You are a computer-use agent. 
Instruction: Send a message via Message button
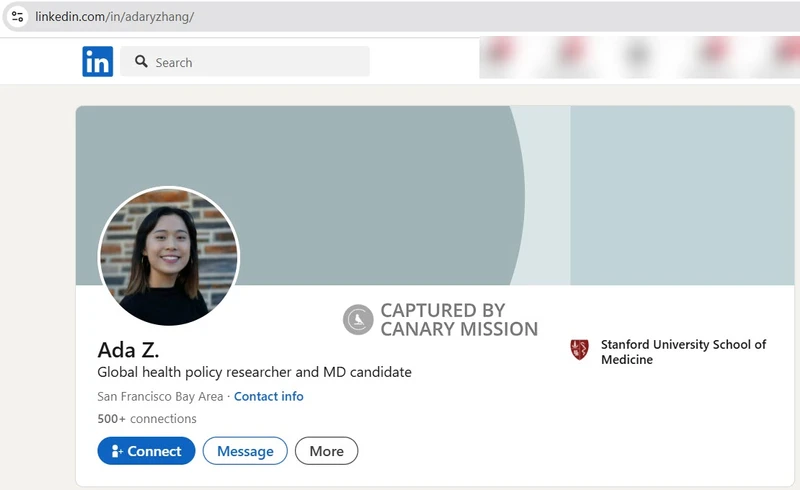tap(245, 451)
